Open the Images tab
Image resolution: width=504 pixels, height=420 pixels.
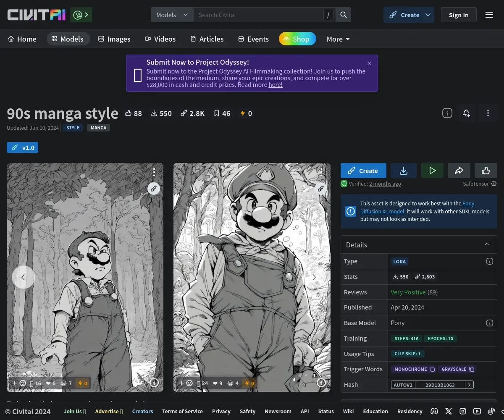pyautogui.click(x=114, y=39)
